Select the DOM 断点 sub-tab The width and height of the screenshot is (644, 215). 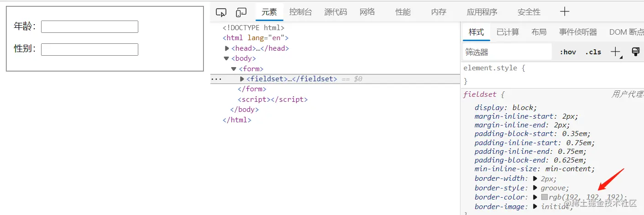[x=626, y=32]
